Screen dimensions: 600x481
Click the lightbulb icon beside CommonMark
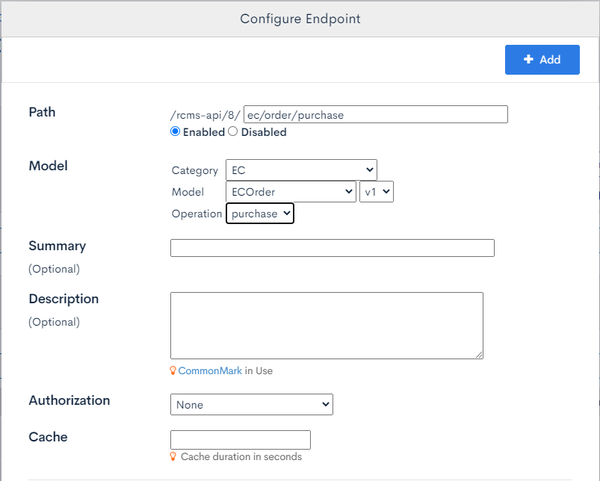173,370
